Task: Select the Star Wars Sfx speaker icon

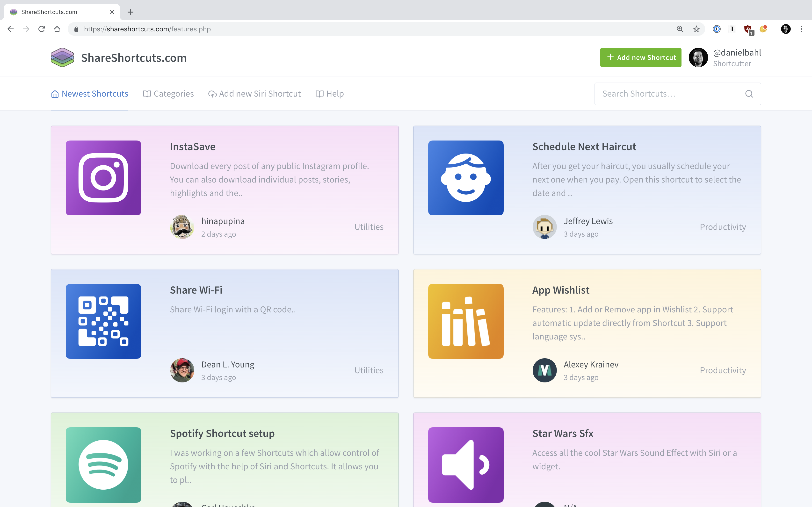Action: [466, 465]
